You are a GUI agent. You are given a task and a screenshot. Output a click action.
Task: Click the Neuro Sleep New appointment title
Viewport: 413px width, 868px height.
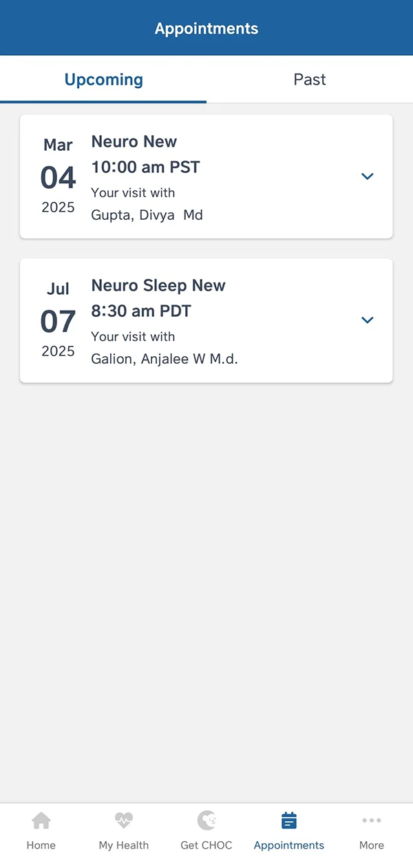coord(158,286)
